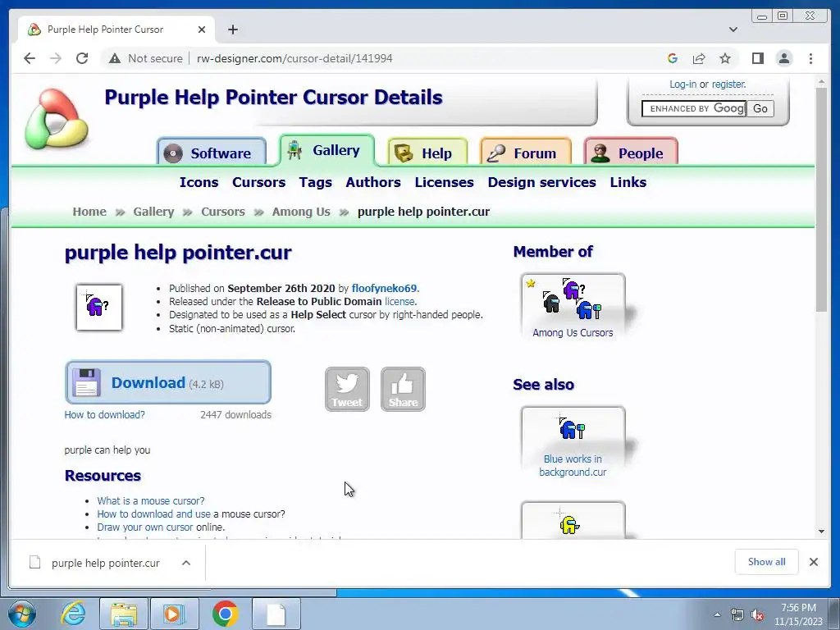Click the browser Back arrow
840x630 pixels.
pyautogui.click(x=30, y=58)
